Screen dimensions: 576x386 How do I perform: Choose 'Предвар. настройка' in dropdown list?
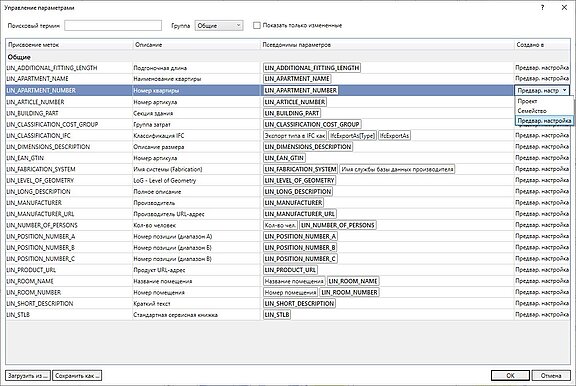(x=544, y=120)
